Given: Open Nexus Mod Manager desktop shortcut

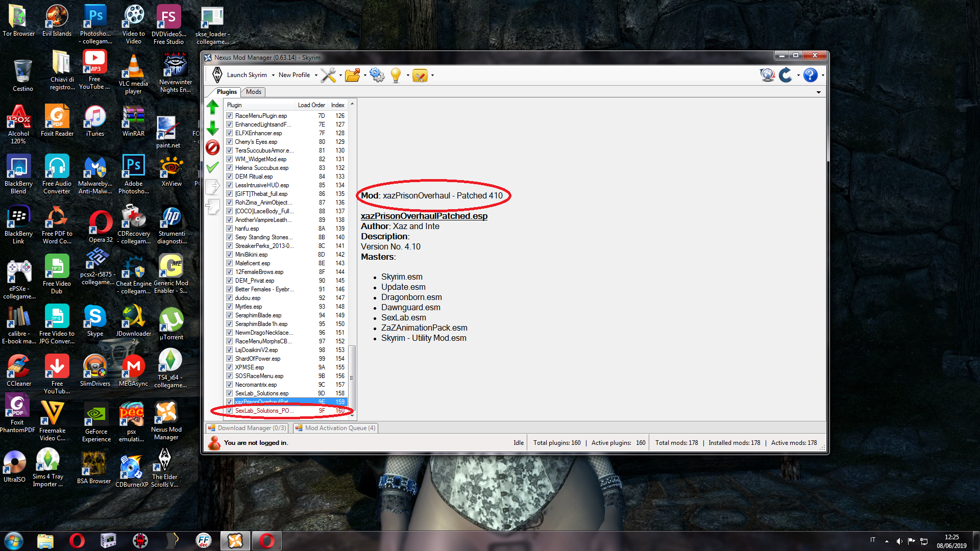Looking at the screenshot, I should (166, 421).
